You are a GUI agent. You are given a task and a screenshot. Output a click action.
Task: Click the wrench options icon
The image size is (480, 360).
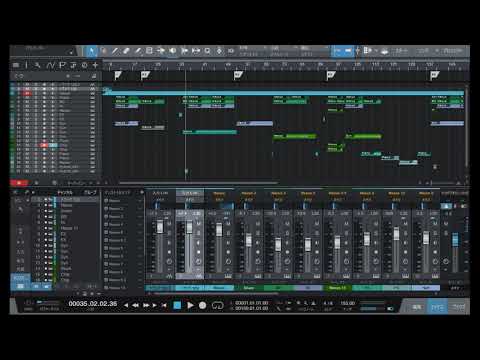37,65
